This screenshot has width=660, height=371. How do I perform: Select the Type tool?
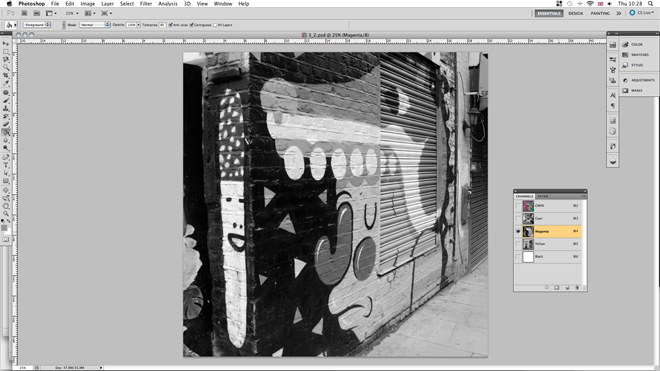pyautogui.click(x=5, y=165)
